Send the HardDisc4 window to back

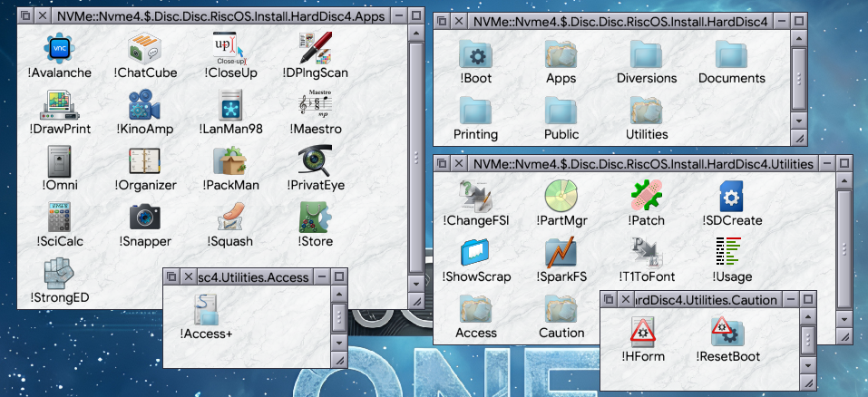click(441, 22)
